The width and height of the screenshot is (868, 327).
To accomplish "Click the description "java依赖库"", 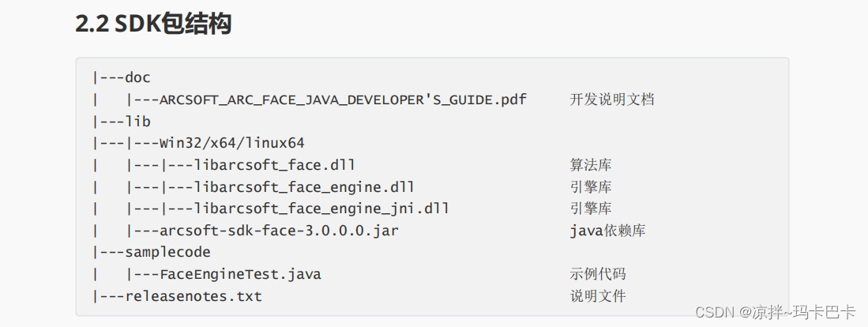I will [607, 231].
